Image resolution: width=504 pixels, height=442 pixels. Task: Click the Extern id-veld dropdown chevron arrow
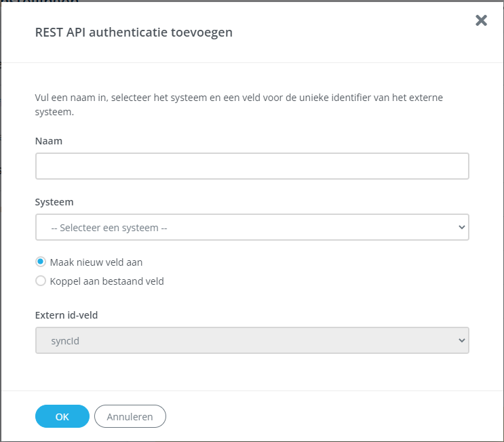(x=462, y=340)
